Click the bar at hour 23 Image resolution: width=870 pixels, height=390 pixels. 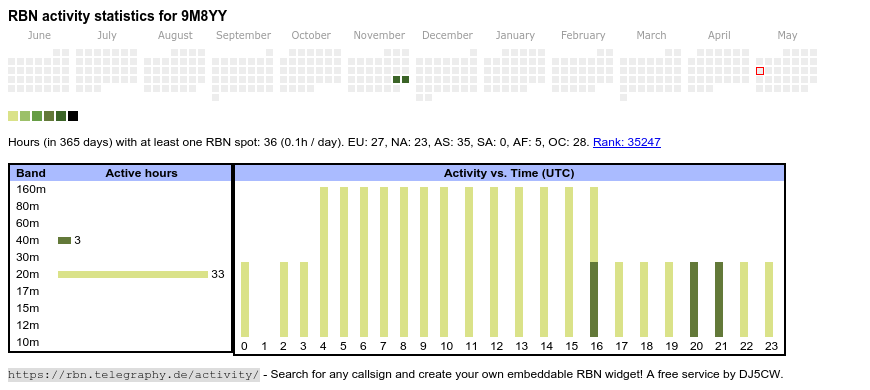pos(769,299)
